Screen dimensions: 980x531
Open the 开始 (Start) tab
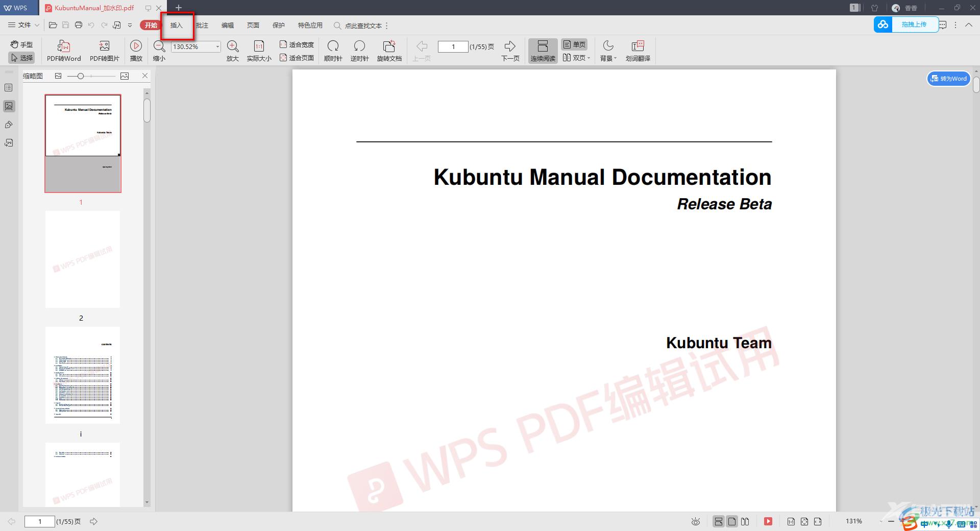pyautogui.click(x=151, y=25)
